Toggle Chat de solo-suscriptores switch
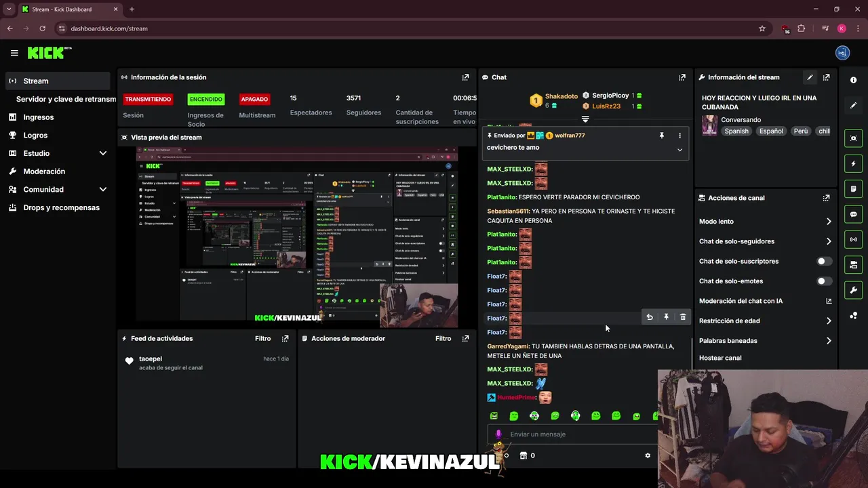The height and width of the screenshot is (488, 868). coord(824,261)
